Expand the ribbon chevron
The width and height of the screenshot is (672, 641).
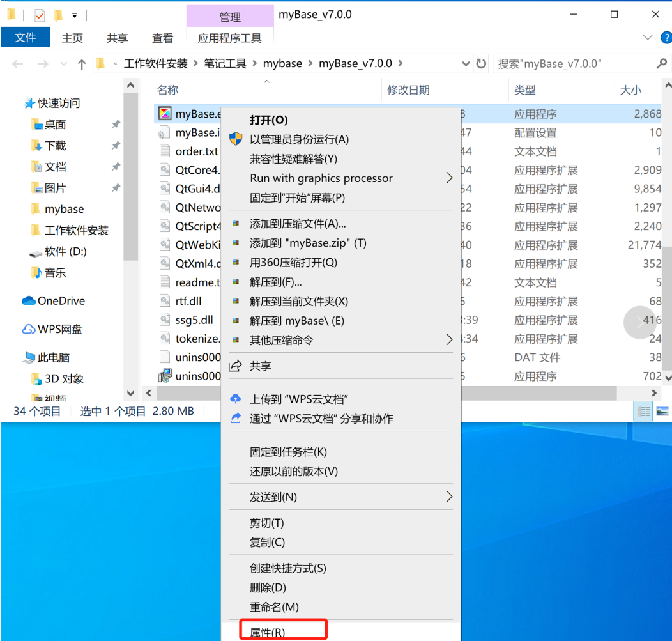tap(648, 38)
